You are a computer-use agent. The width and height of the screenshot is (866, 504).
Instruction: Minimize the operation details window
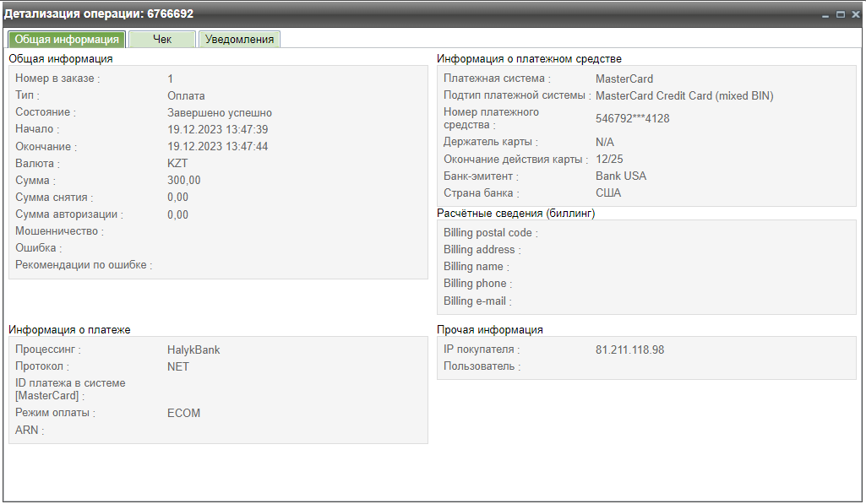pos(825,14)
